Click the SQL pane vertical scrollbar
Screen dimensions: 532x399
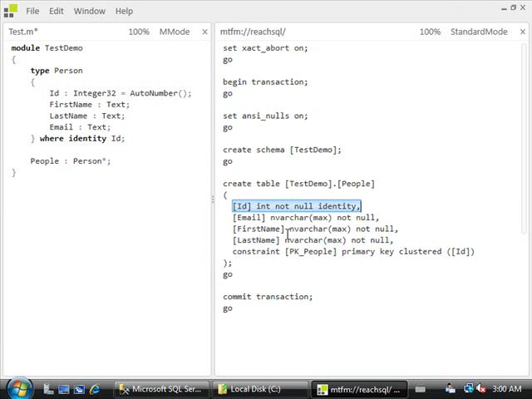(x=525, y=139)
